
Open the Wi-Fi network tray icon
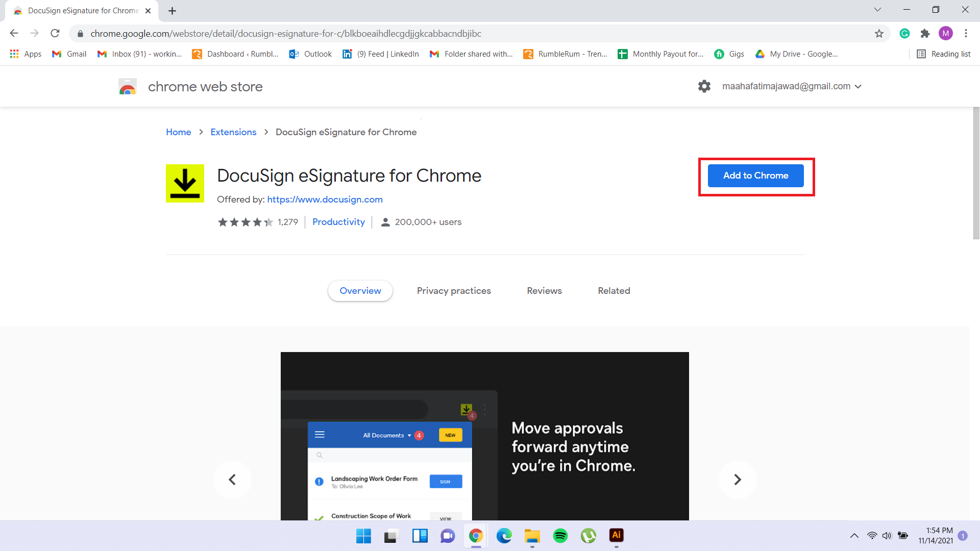[872, 536]
